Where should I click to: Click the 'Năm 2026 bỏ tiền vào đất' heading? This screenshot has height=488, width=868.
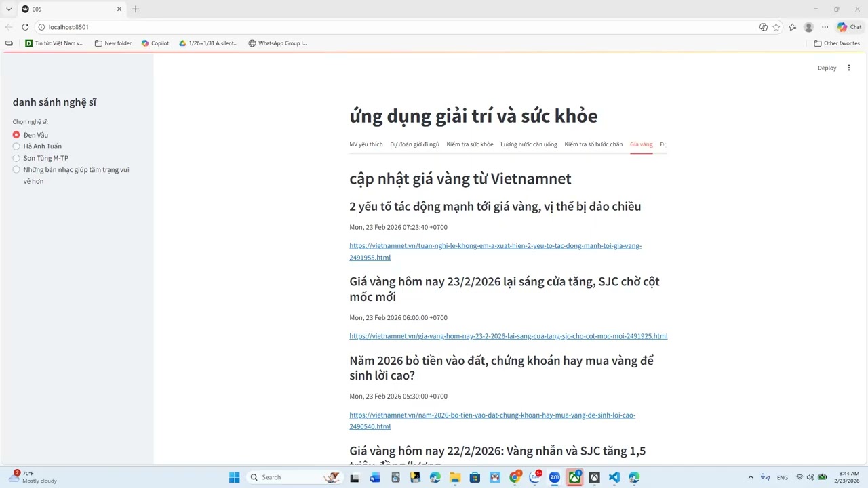[502, 368]
